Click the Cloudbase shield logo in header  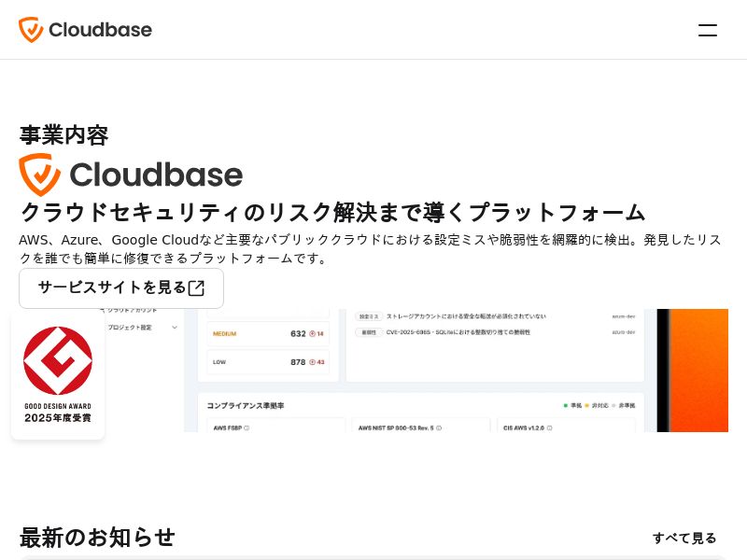point(31,30)
